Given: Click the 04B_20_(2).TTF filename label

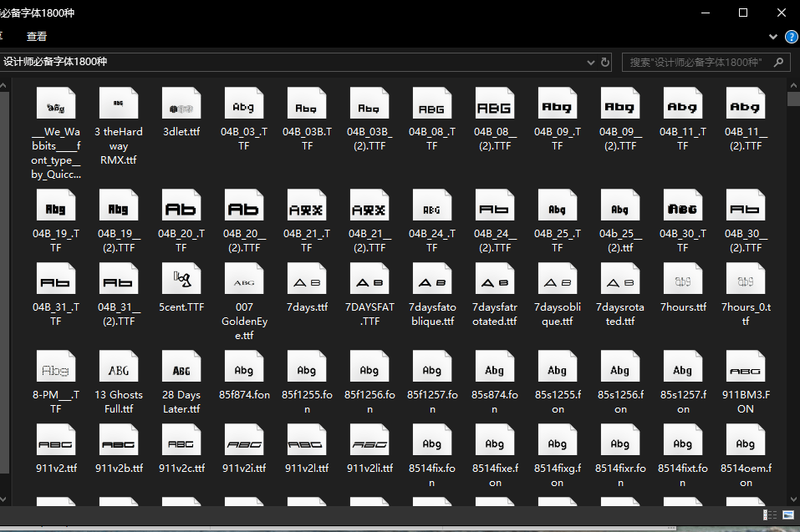Looking at the screenshot, I should [x=244, y=241].
